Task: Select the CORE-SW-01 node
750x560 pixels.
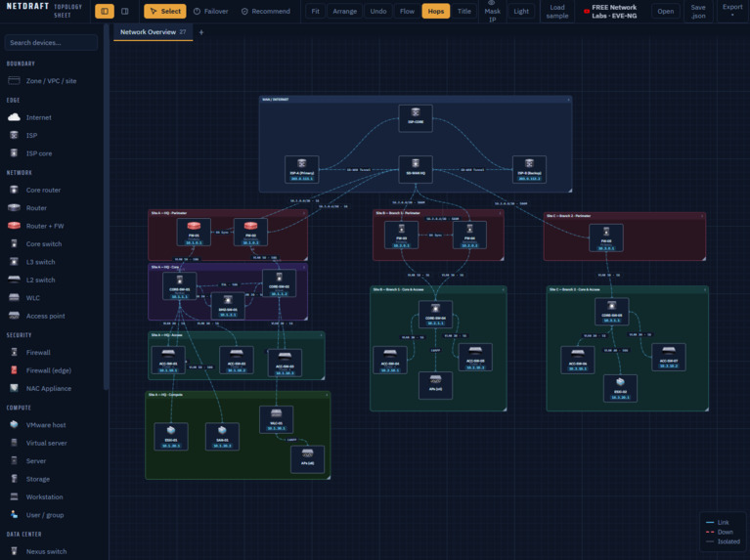Action: click(x=179, y=286)
